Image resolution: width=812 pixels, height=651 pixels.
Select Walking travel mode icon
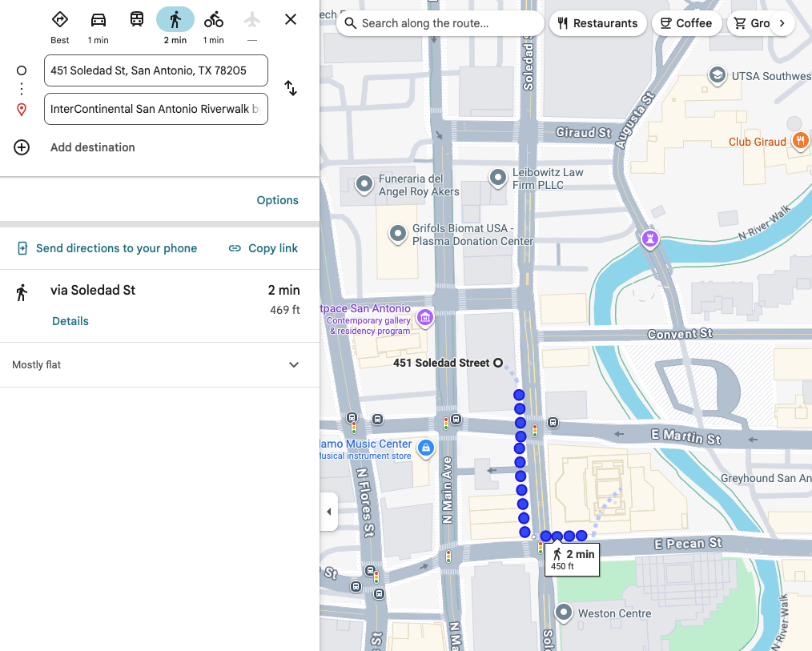(x=175, y=20)
